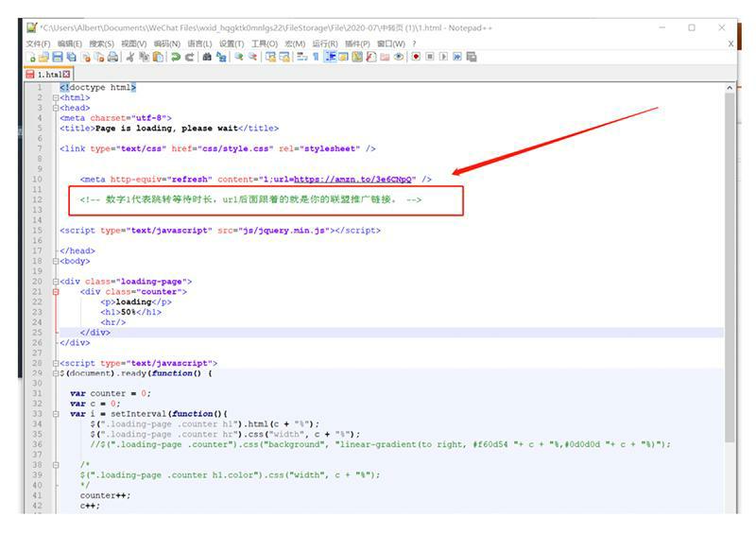Toggle show all characters (pilcrow) icon
The image size is (756, 551).
(x=316, y=58)
